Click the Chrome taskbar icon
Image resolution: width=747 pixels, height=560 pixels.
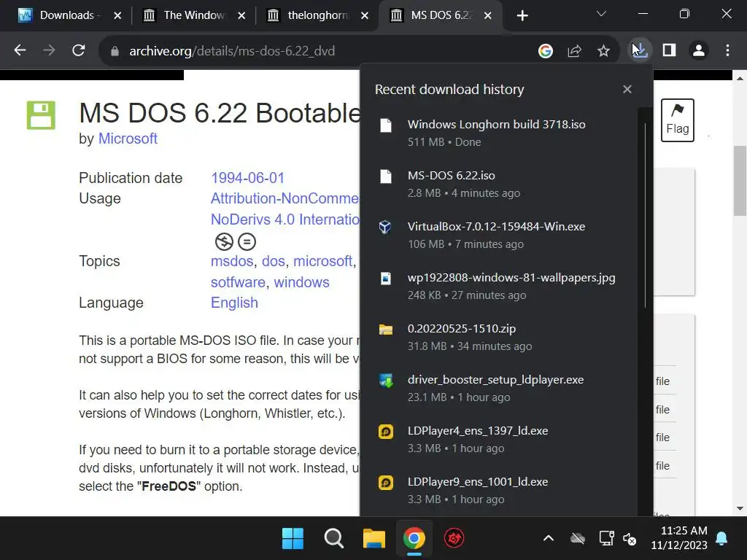(414, 539)
